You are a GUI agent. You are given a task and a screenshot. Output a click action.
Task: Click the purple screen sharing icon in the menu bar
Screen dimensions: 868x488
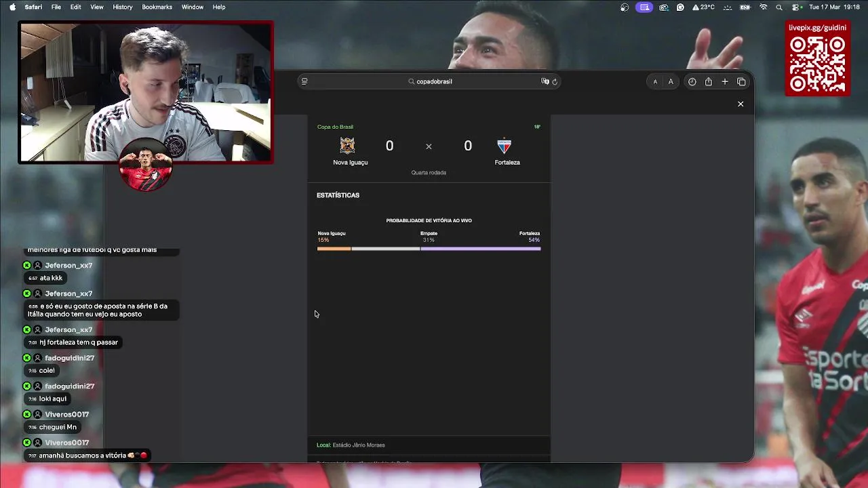(644, 7)
